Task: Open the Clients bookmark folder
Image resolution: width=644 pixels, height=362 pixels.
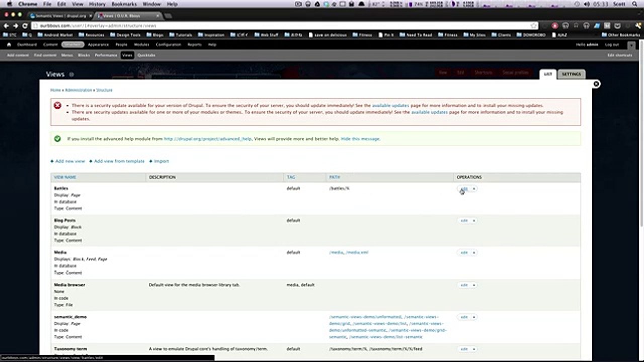Action: (x=501, y=35)
